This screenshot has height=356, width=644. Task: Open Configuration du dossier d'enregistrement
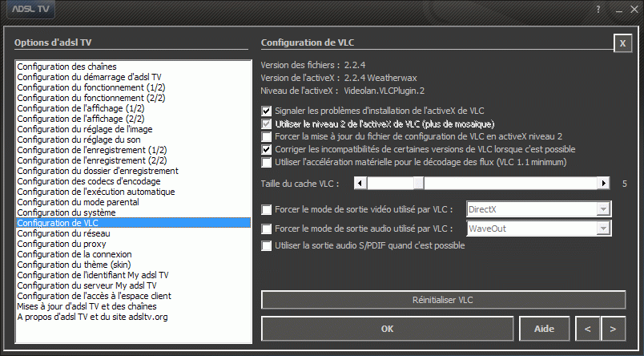tap(133, 171)
